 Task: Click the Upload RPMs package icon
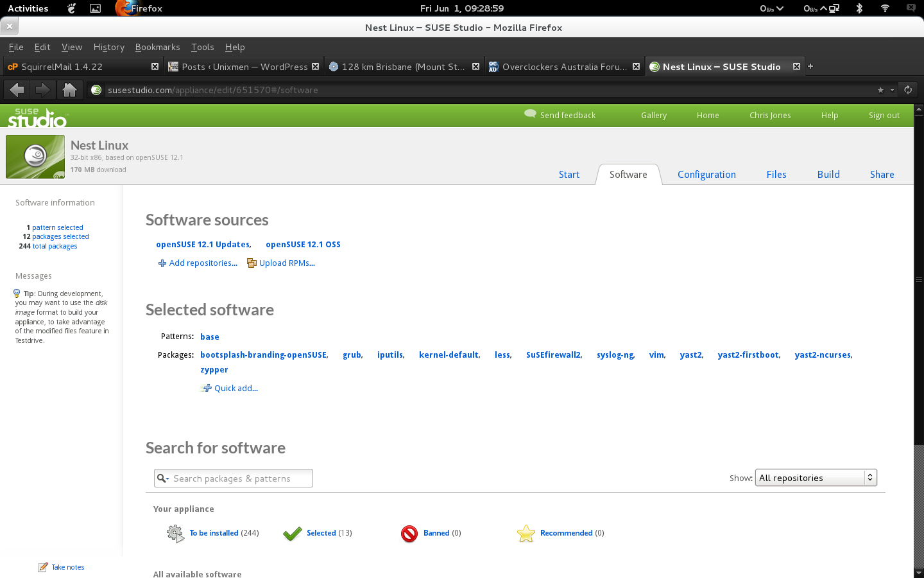coord(252,263)
